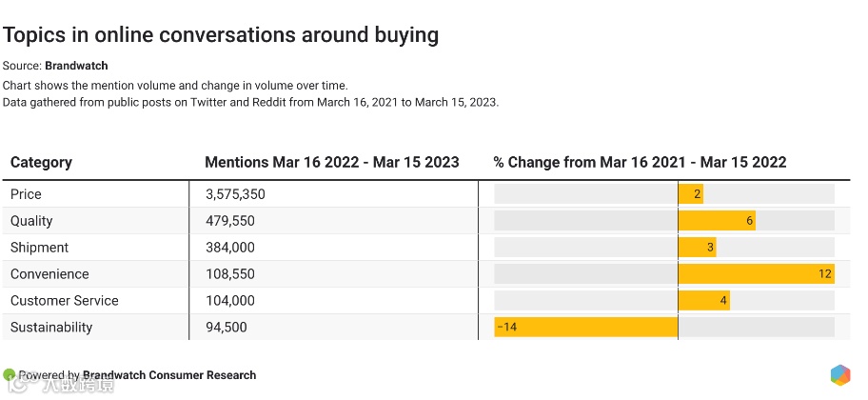The width and height of the screenshot is (868, 400).
Task: Sort by Mentions Mar 16 2022 header
Action: coord(331,162)
